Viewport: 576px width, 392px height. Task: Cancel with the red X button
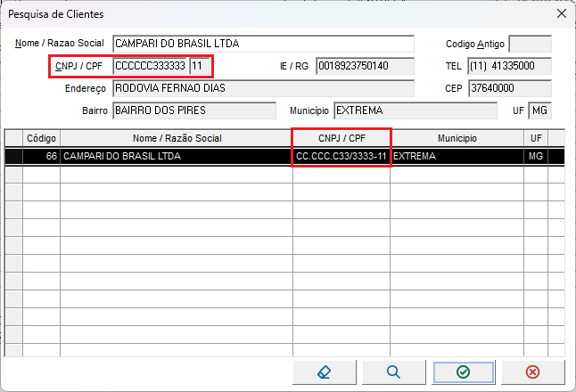(532, 372)
